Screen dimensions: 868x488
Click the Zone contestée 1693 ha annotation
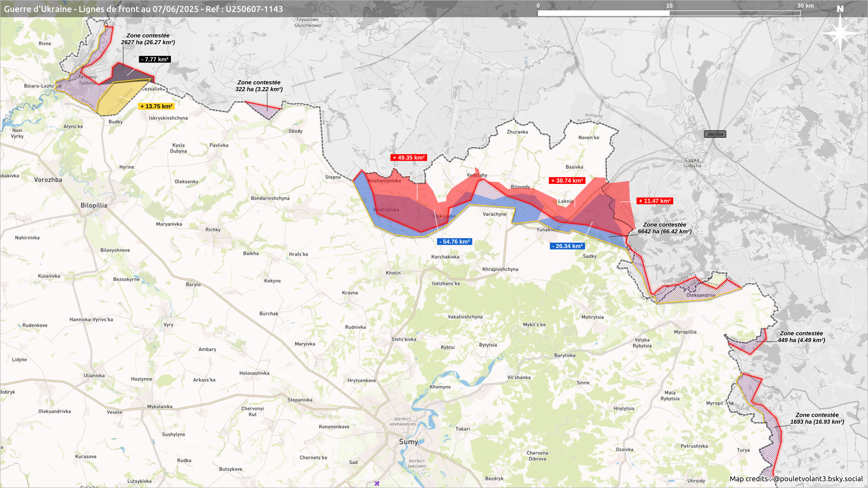point(816,418)
